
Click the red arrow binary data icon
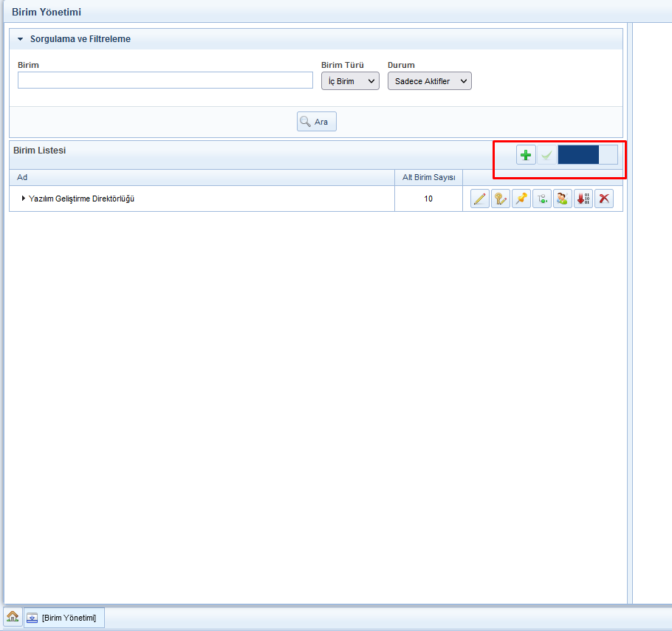click(x=583, y=199)
